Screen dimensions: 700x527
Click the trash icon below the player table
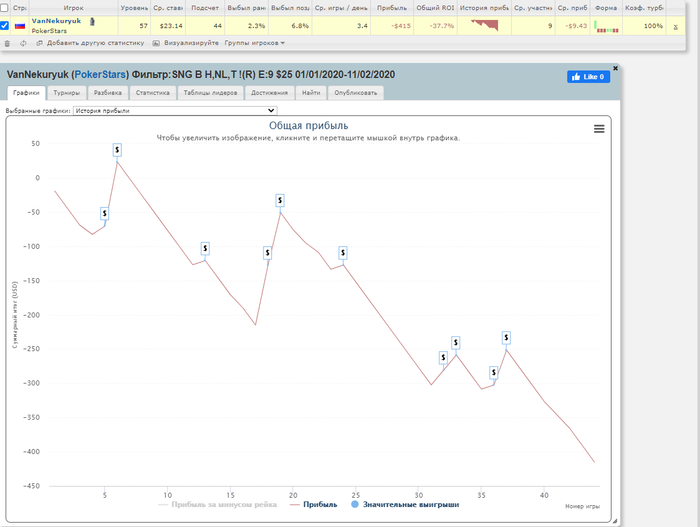point(7,43)
